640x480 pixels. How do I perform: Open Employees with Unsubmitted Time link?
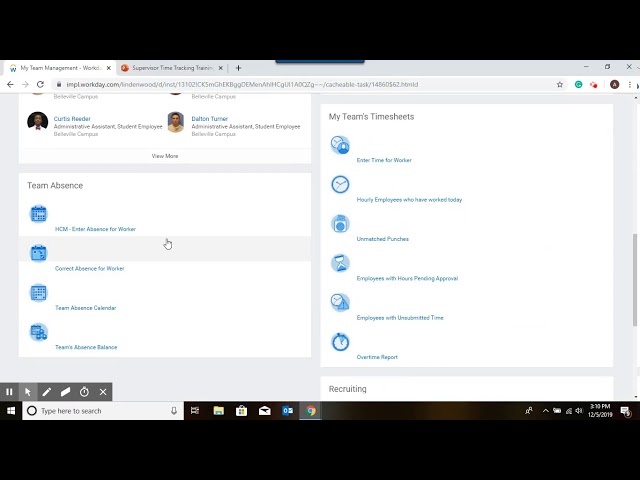point(400,318)
